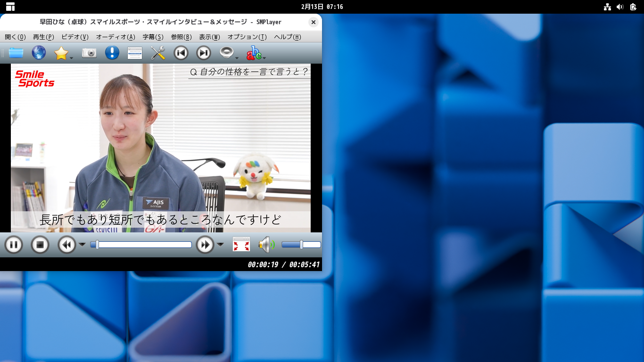Take a screenshot with the camera icon
Viewport: 644px width, 362px height.
(x=89, y=53)
